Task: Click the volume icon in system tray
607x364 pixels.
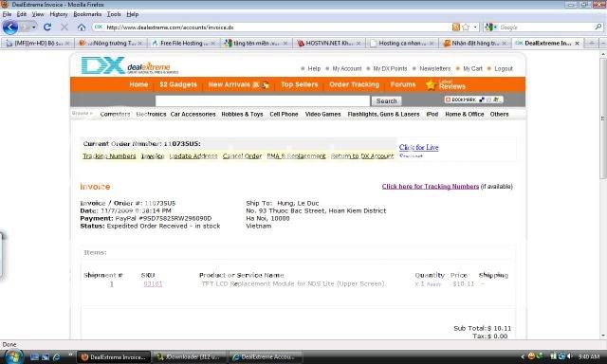Action: pyautogui.click(x=569, y=356)
